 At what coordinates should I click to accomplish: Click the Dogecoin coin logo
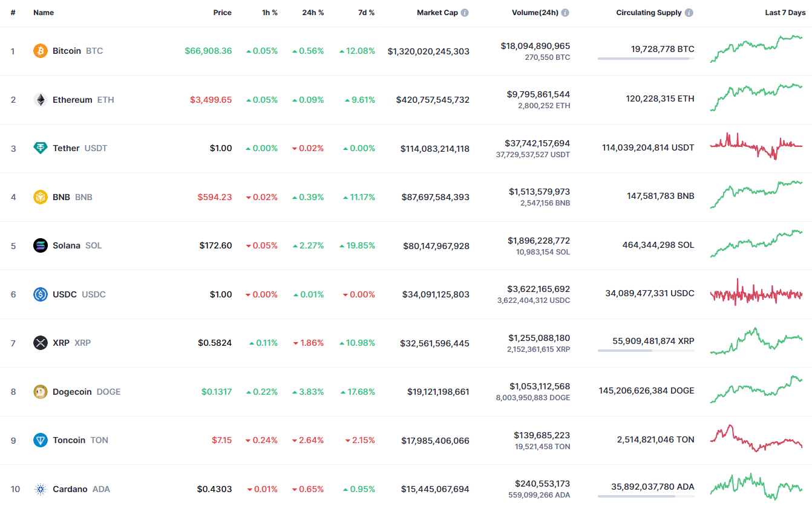[x=40, y=392]
